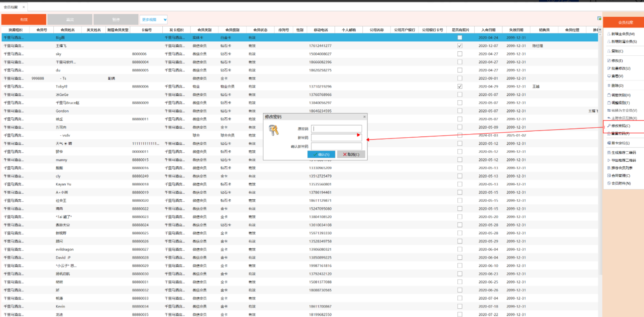
Task: Select the 修改 edit icon
Action: click(x=609, y=61)
